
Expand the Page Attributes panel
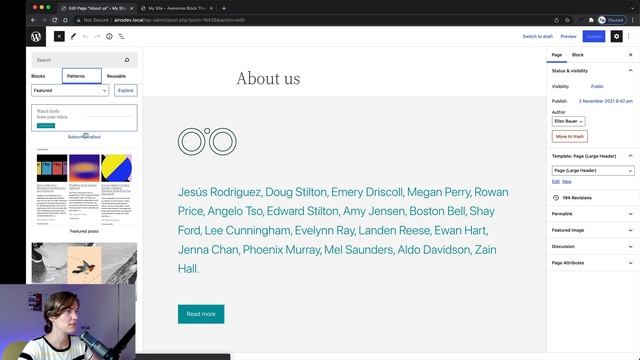click(x=593, y=263)
